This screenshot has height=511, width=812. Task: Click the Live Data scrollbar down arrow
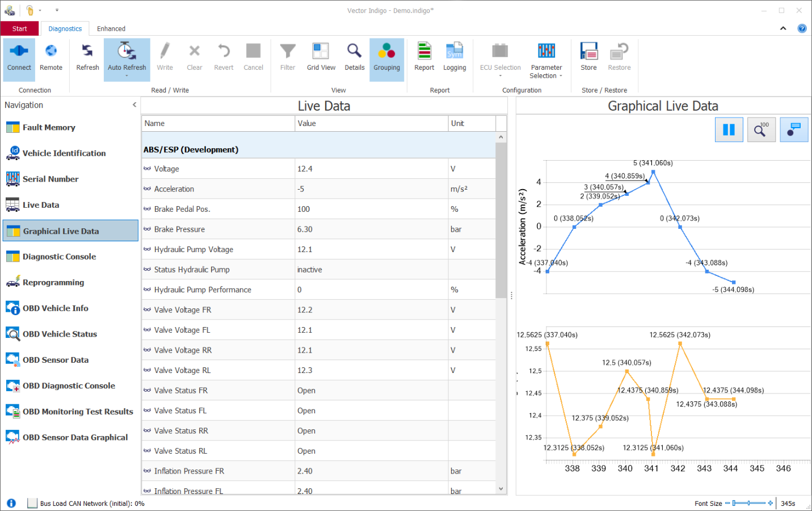(500, 489)
